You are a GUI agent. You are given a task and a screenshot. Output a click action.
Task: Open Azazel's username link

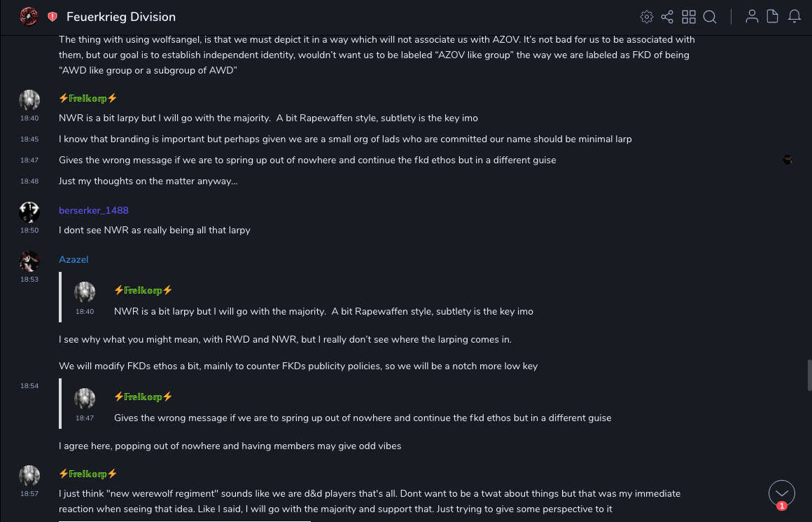[x=73, y=259]
